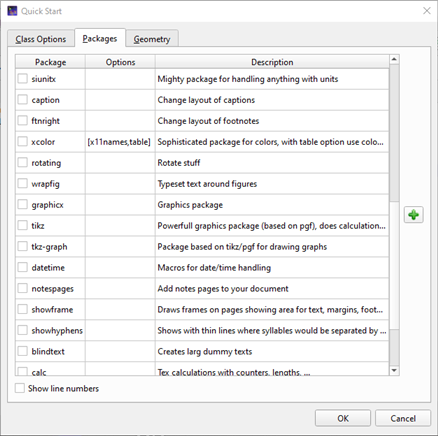Click 'Powerfull graphics package' tikz description
Viewport: 438px width, 436px height.
(x=271, y=226)
